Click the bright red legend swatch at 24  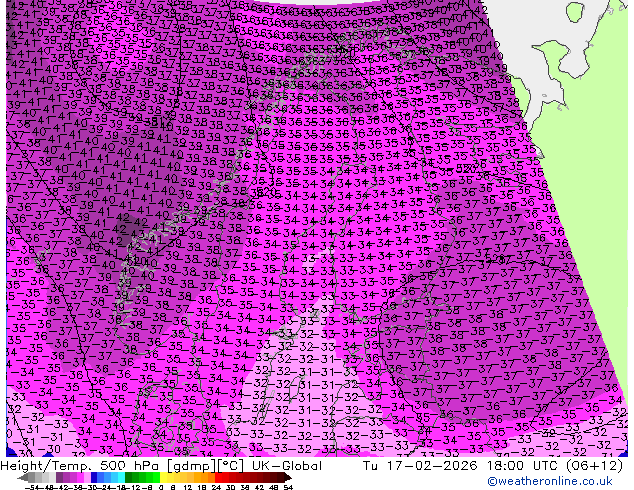(x=218, y=477)
